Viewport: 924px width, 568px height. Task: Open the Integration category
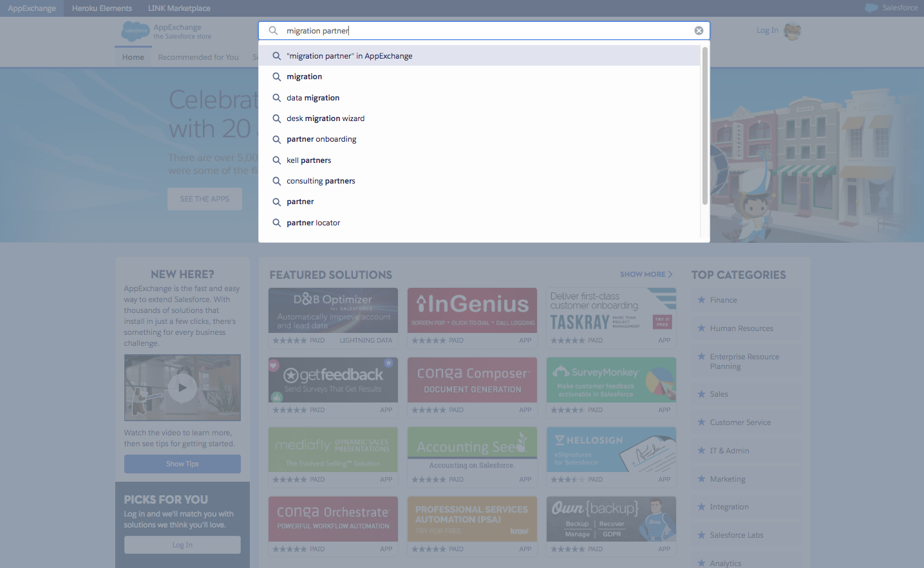[x=730, y=507]
